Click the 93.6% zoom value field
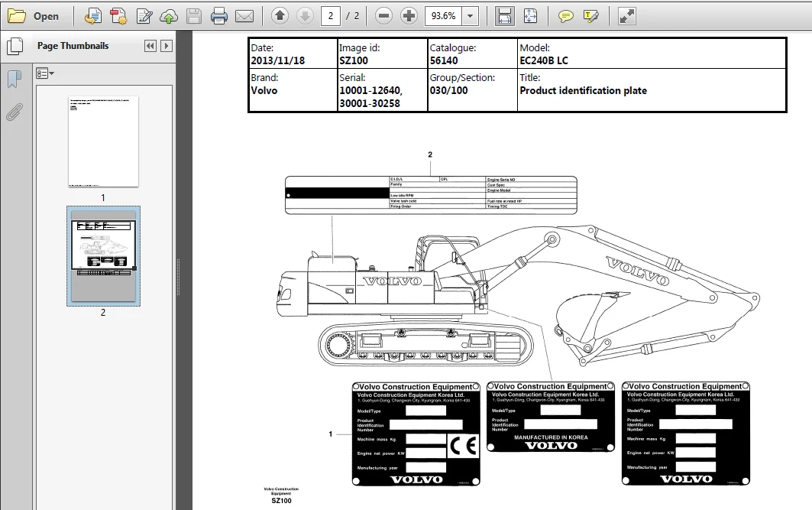The image size is (812, 510). point(444,16)
